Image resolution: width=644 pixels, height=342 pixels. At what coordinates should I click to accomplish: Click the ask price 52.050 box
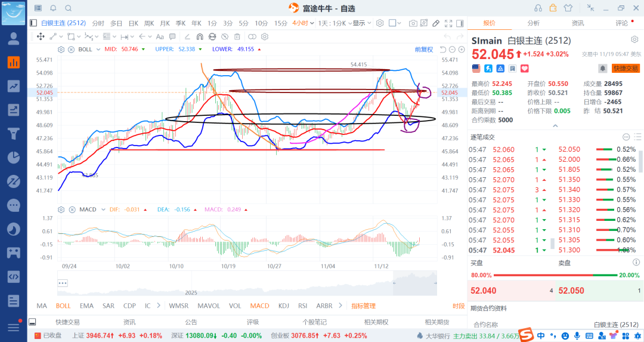tap(599, 291)
